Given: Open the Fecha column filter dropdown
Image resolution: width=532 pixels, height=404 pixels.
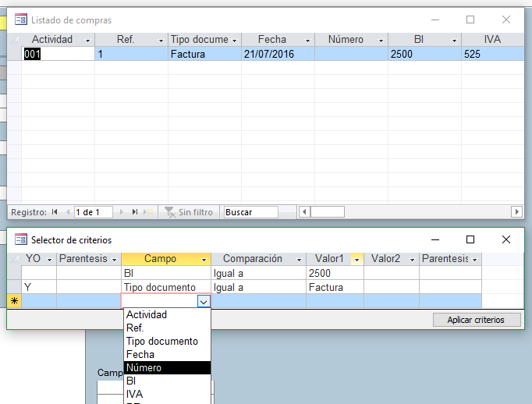Looking at the screenshot, I should [308, 40].
